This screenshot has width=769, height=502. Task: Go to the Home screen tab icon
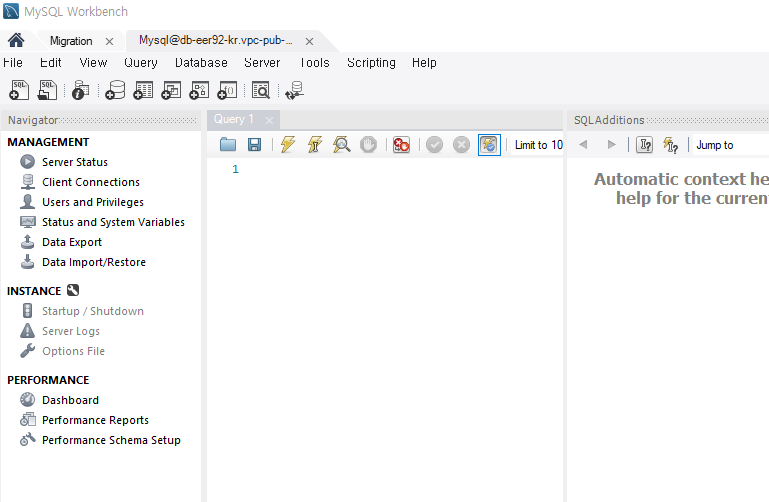coord(16,40)
